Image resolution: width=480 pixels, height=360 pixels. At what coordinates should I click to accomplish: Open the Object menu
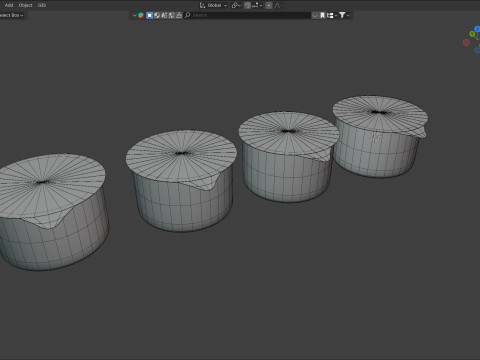click(x=25, y=5)
